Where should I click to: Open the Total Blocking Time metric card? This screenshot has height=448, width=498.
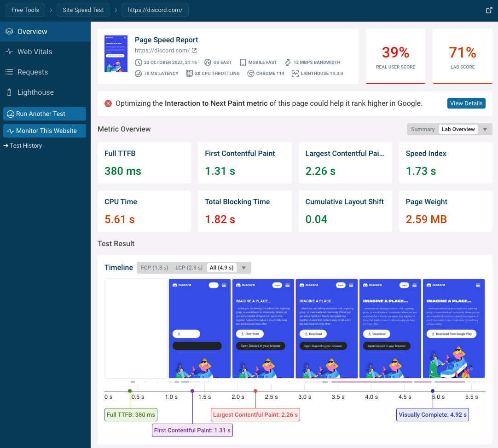[x=244, y=211]
